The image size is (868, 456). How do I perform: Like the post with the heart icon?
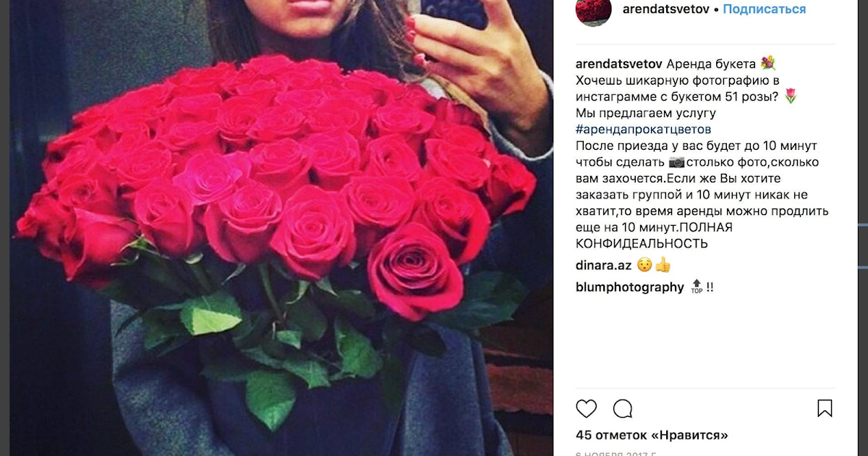587,409
